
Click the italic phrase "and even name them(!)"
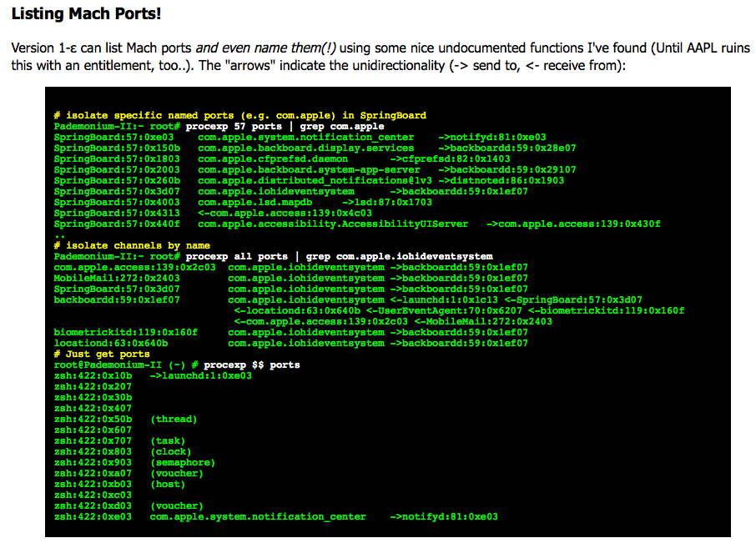pos(265,48)
